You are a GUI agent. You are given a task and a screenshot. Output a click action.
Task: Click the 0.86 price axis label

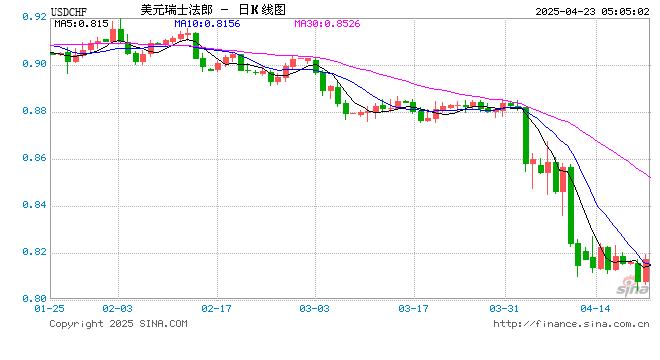34,158
